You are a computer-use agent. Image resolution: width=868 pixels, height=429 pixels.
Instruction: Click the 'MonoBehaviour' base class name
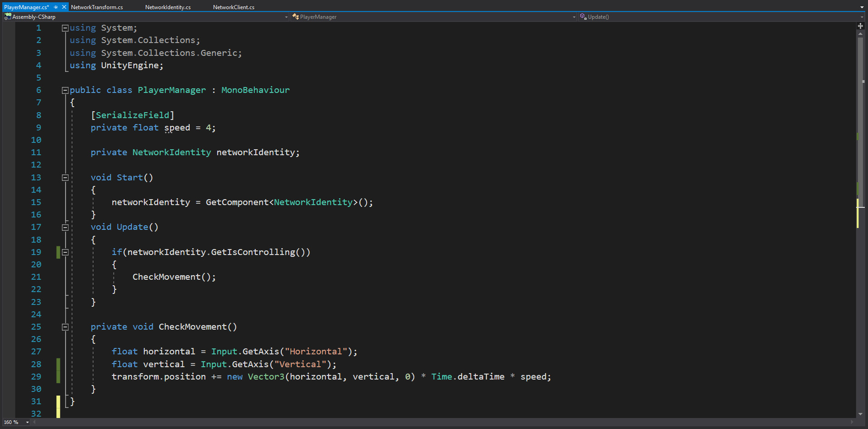255,90
